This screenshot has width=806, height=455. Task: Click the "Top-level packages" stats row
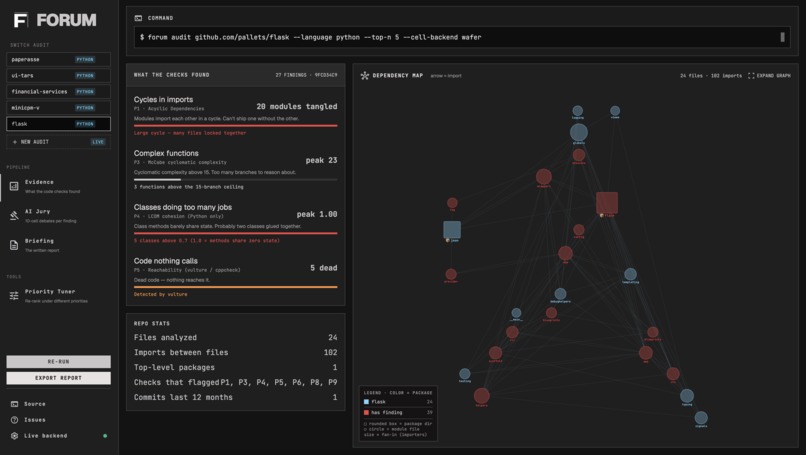[235, 368]
